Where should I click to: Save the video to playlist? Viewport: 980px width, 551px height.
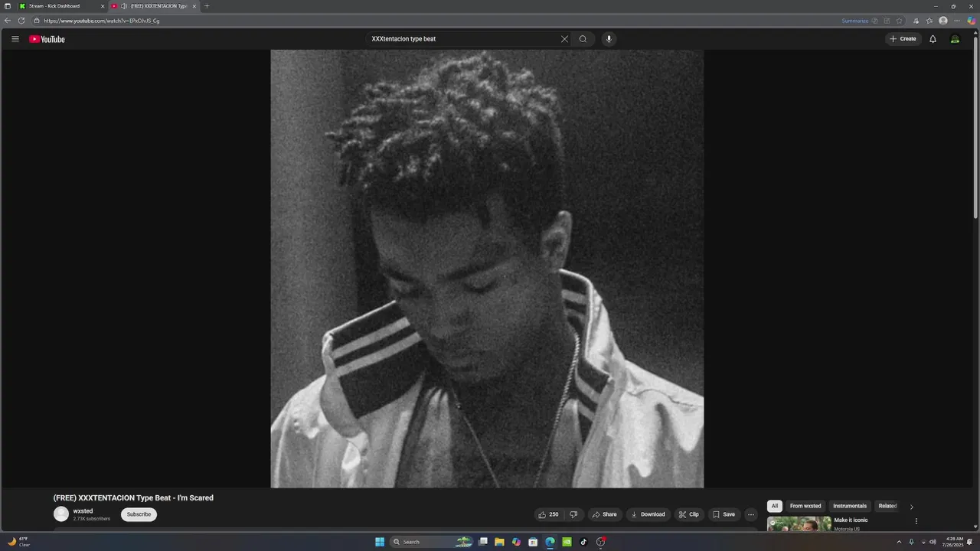pyautogui.click(x=724, y=514)
